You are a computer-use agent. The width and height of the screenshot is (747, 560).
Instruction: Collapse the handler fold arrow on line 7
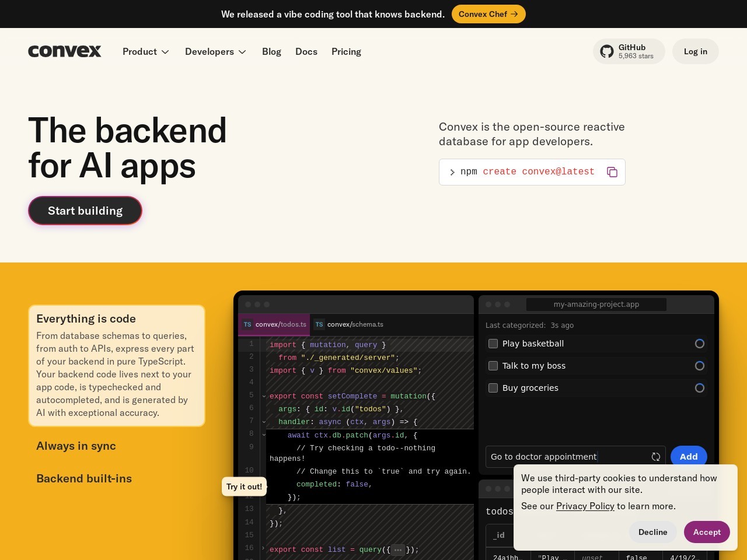point(264,422)
